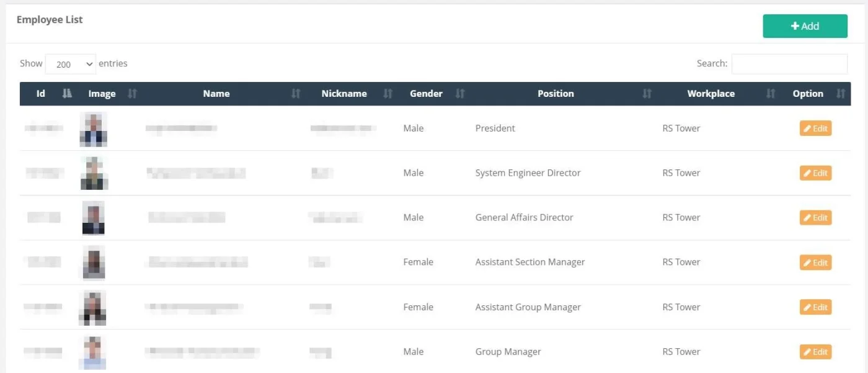Viewport: 868px width, 373px height.
Task: Click the Workplace column sort arrows
Action: pyautogui.click(x=771, y=94)
